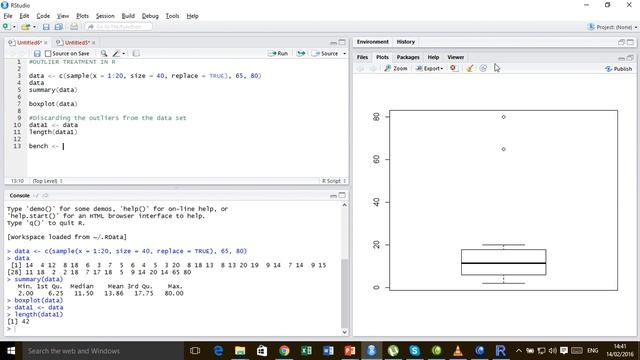Open the Source options dropdown arrow
640x360 pixels.
(x=344, y=53)
